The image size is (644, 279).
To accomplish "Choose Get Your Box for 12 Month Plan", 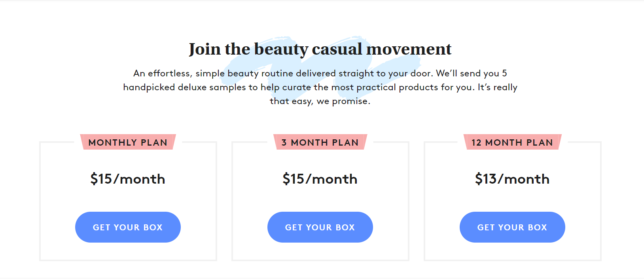I will click(512, 227).
